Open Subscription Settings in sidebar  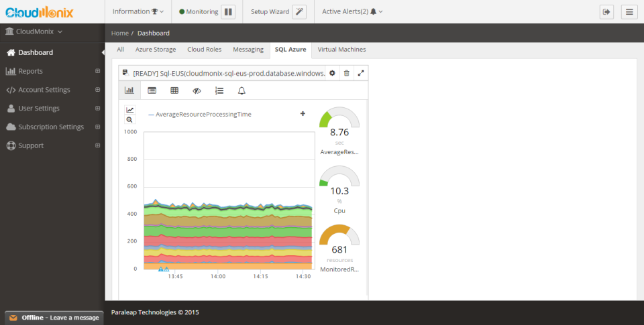coord(52,127)
